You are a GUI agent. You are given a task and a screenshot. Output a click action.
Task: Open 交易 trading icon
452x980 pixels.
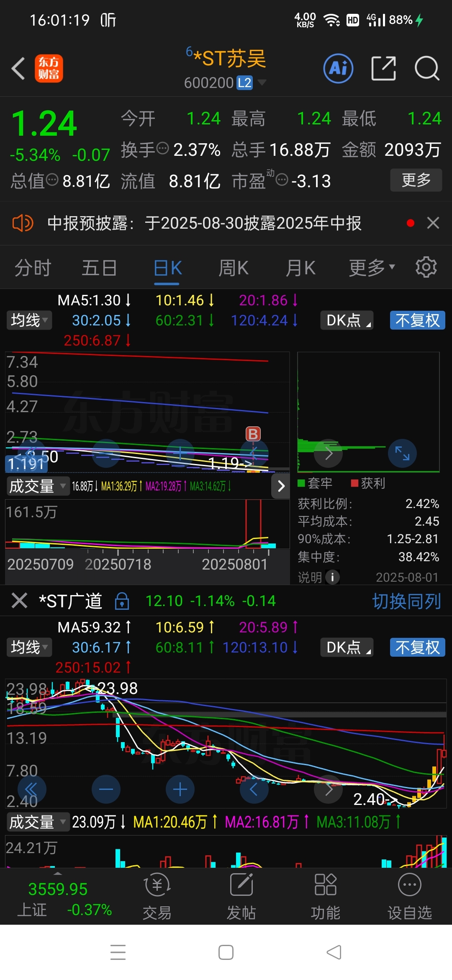coord(157,896)
